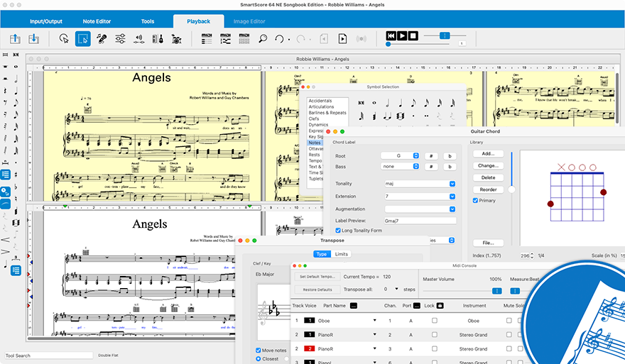The height and width of the screenshot is (364, 625).
Task: Open the MIDI overview toolbar icon
Action: click(x=226, y=38)
